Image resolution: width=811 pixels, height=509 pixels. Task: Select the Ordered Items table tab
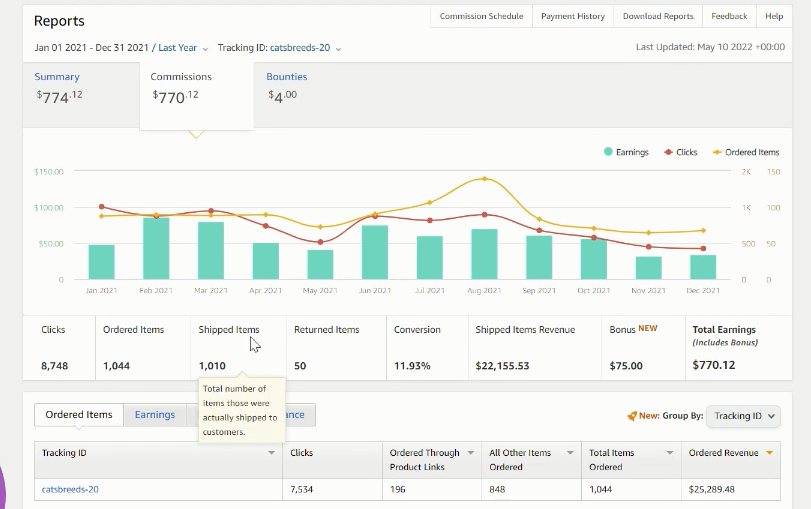tap(79, 415)
